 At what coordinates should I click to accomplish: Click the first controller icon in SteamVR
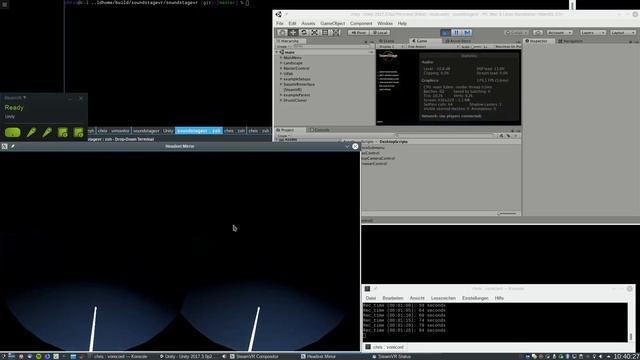[31, 132]
